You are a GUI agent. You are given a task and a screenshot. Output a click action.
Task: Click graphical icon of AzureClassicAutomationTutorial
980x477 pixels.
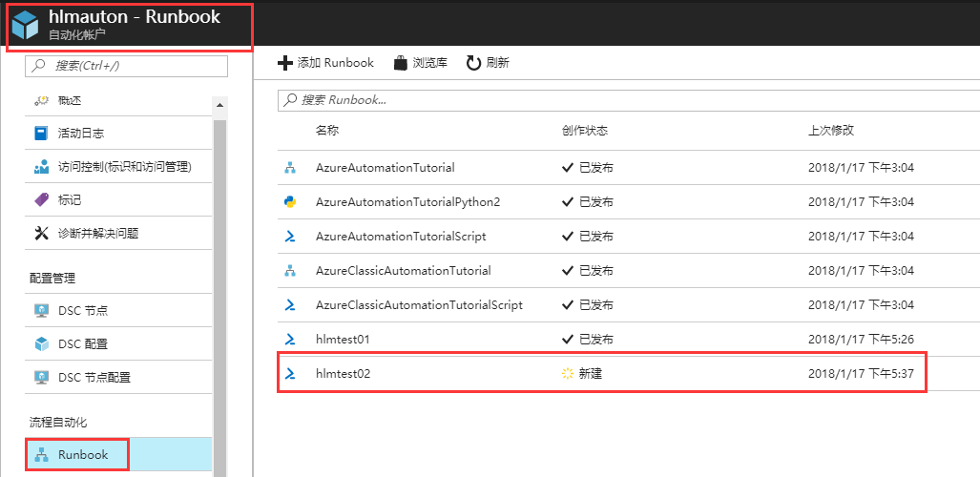pos(289,271)
